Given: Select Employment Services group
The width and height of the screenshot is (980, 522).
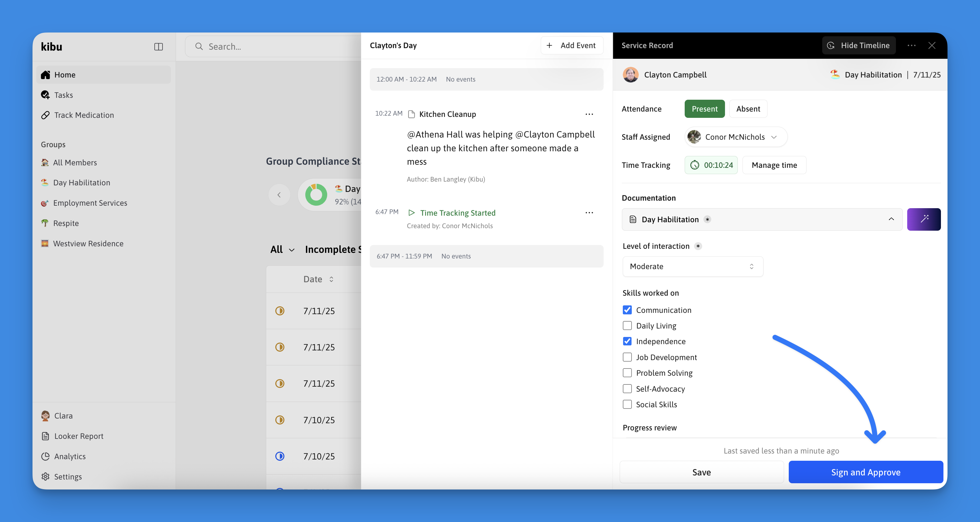Looking at the screenshot, I should pos(90,203).
